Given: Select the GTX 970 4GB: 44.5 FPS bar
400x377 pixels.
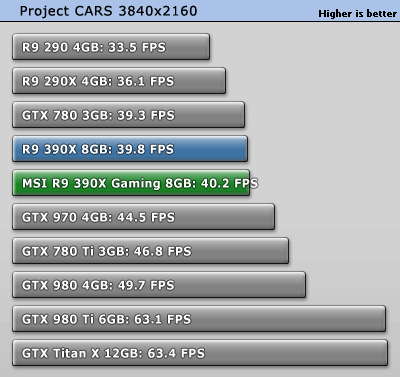Looking at the screenshot, I should point(143,217).
